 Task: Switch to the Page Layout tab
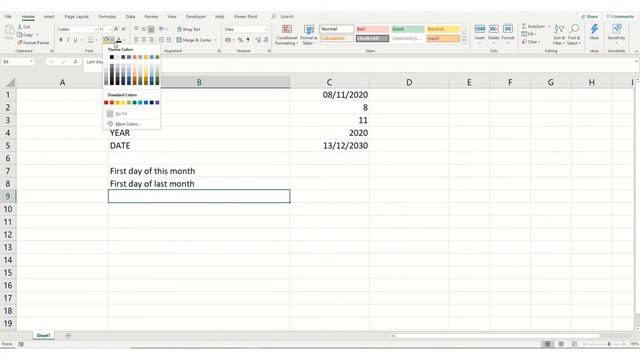[76, 17]
